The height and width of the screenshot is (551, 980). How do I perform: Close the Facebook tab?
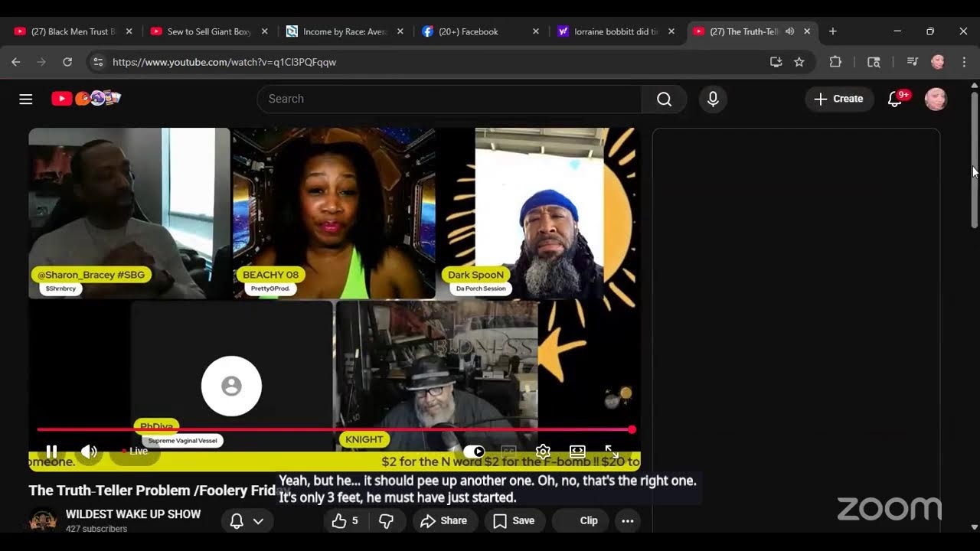point(536,31)
